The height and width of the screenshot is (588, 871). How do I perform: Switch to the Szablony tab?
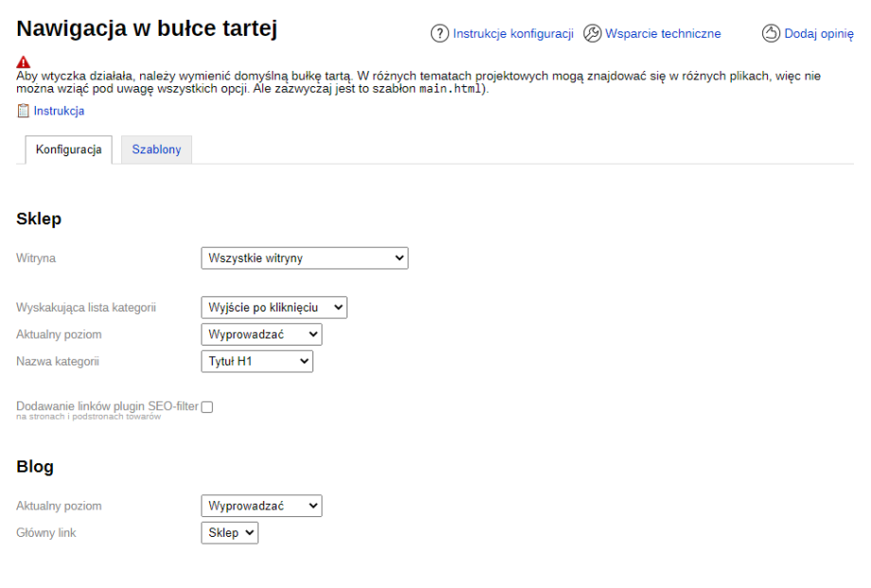156,151
